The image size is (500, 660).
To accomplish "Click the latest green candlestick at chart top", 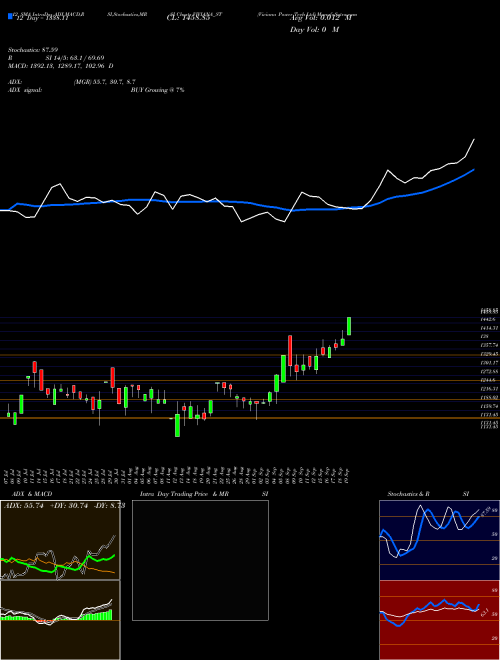I will point(349,326).
